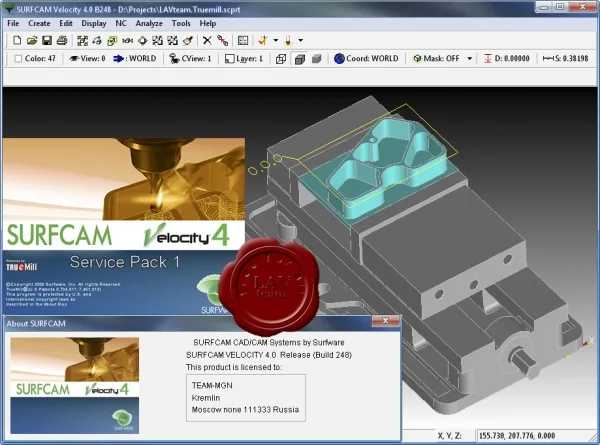This screenshot has height=445, width=600.
Task: Click the orange checkmark verify icon
Action: click(263, 40)
